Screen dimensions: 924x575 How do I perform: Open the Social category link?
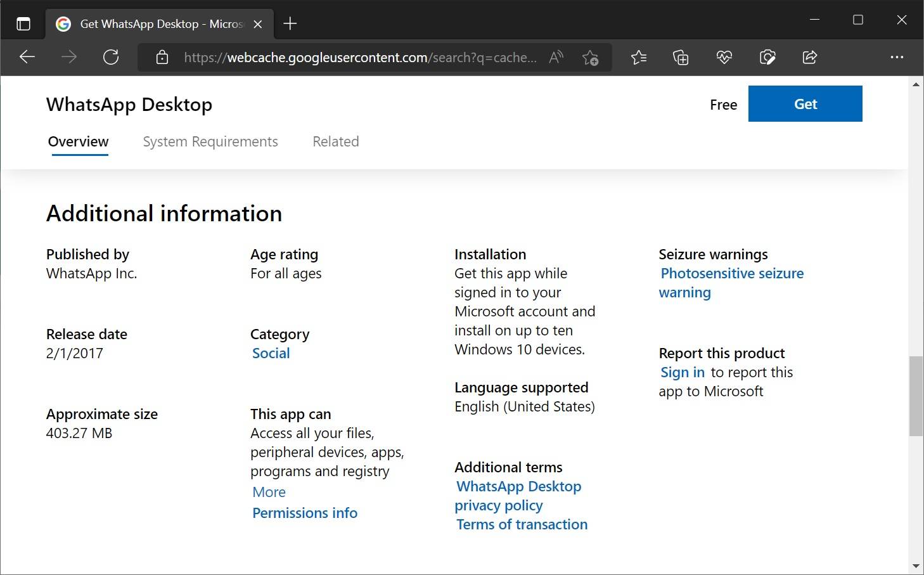pyautogui.click(x=271, y=353)
